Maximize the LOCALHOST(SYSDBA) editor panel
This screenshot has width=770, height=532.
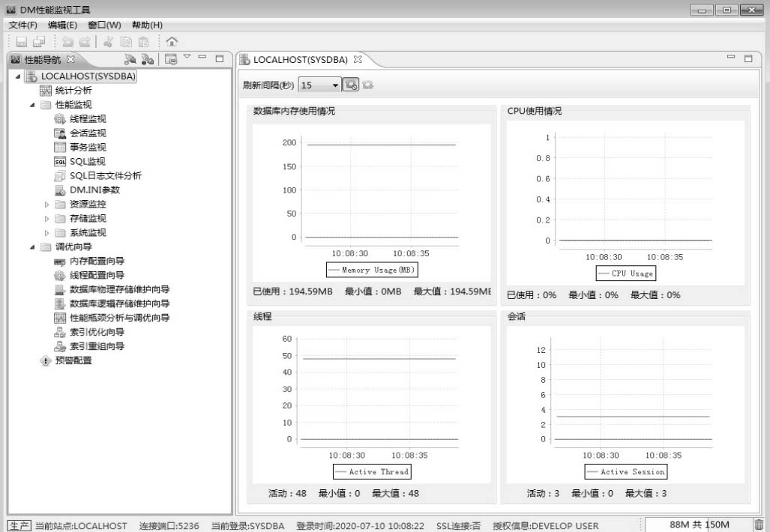pos(748,58)
